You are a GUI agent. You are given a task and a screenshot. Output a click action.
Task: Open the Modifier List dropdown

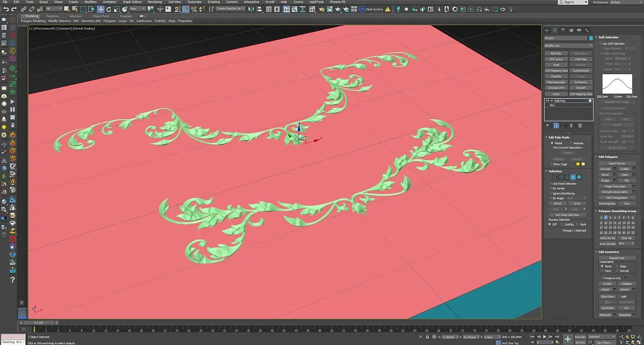pos(568,46)
